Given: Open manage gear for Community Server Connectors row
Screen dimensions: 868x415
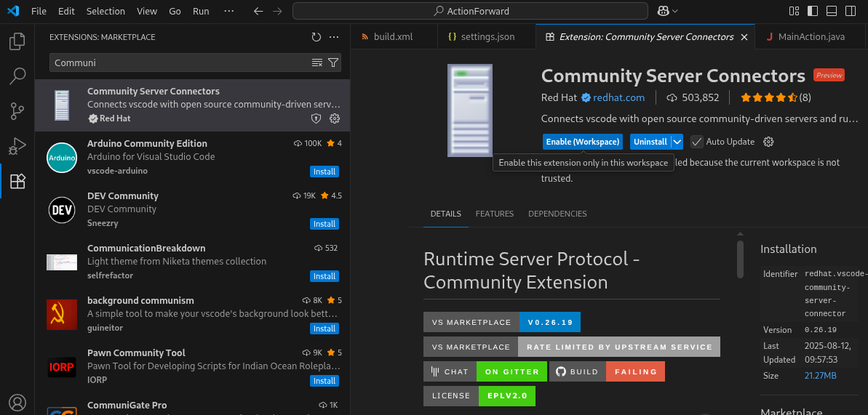Looking at the screenshot, I should 335,118.
